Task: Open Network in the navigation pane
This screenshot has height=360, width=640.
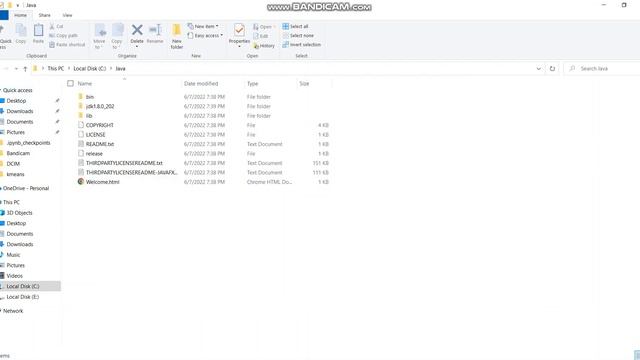Action: [x=13, y=311]
